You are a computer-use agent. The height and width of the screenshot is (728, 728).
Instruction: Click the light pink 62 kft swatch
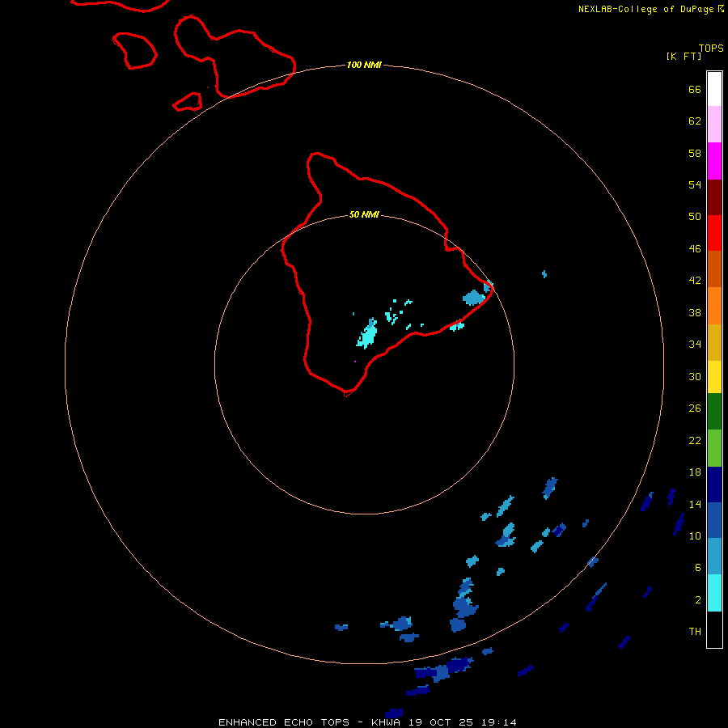[x=714, y=124]
